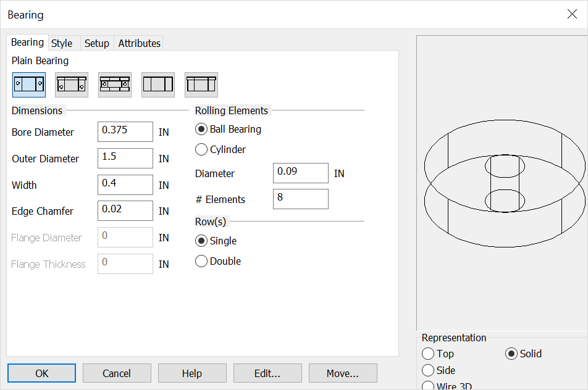Enable Double row configuration
Image resolution: width=588 pixels, height=390 pixels.
pos(201,261)
